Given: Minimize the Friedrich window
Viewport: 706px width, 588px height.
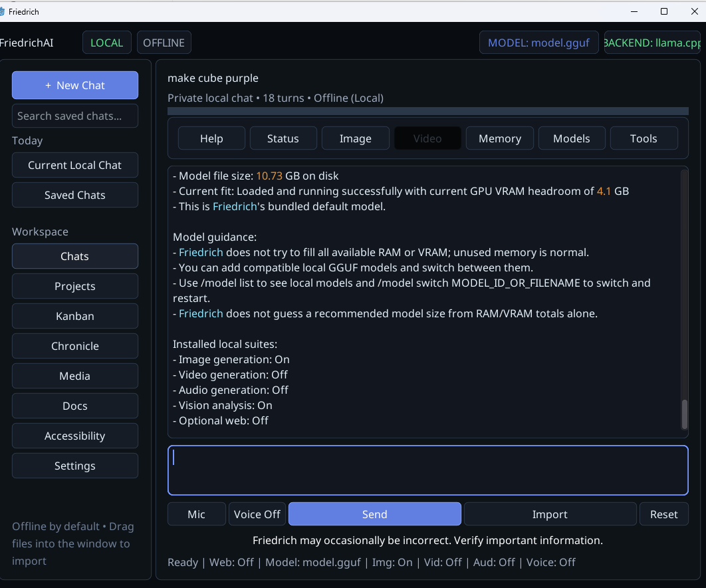Looking at the screenshot, I should [634, 11].
